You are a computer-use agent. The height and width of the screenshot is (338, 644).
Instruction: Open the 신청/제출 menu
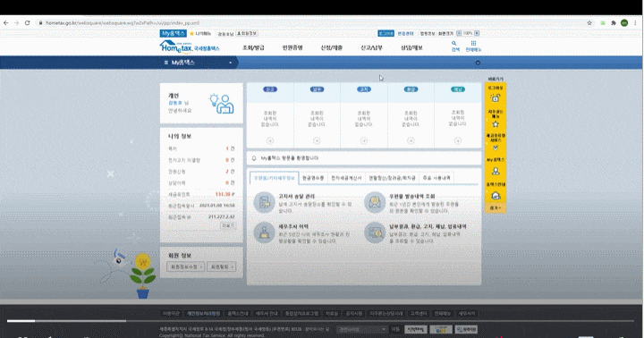click(x=332, y=48)
